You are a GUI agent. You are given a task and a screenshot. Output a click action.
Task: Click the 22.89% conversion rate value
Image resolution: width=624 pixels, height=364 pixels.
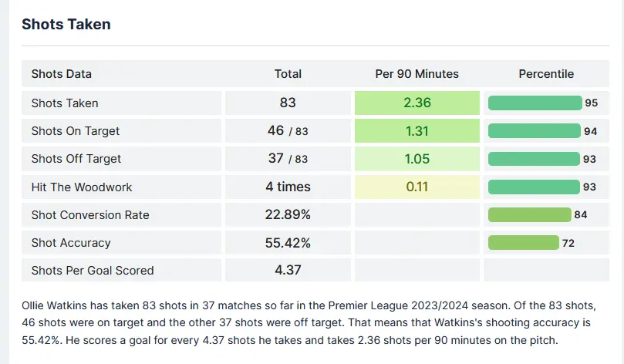288,214
